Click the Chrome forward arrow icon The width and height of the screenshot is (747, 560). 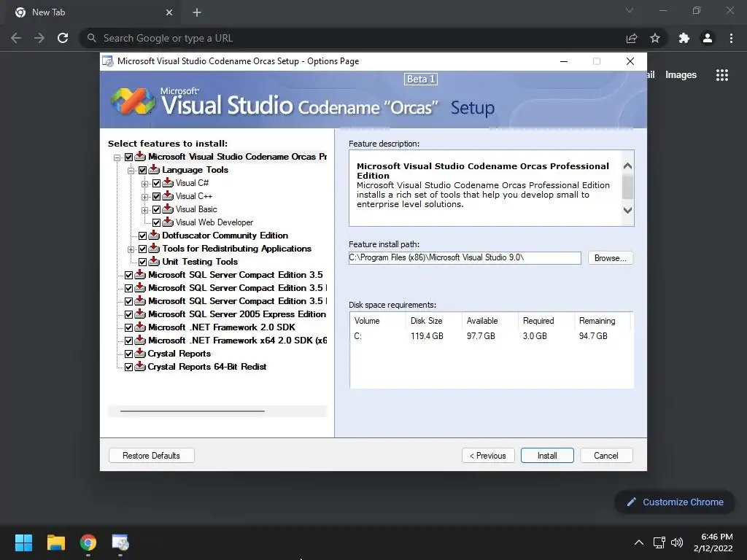point(39,38)
